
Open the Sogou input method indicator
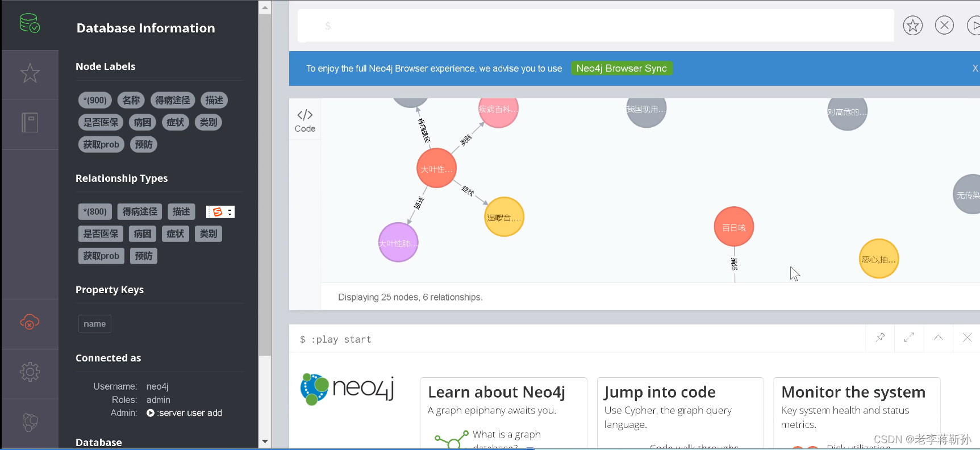click(220, 212)
